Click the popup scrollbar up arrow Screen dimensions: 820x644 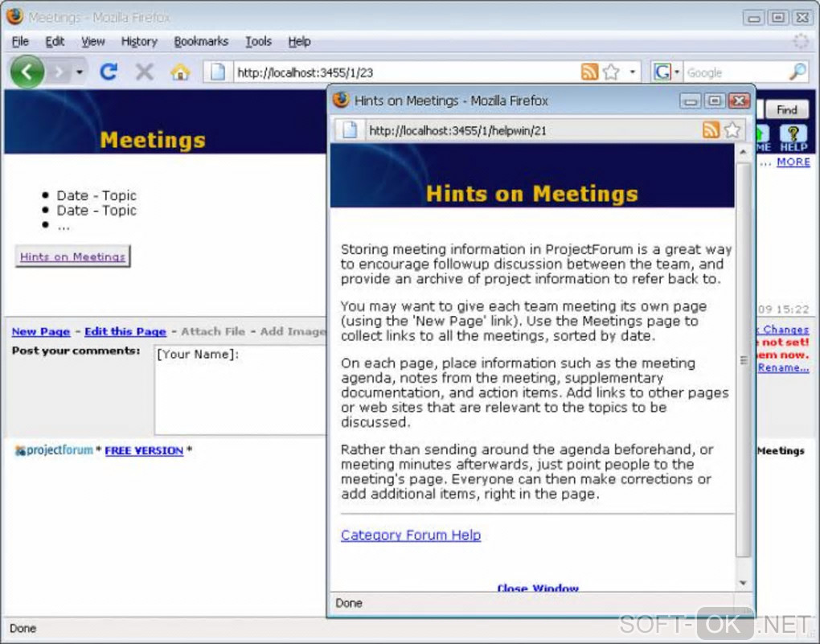(x=743, y=152)
